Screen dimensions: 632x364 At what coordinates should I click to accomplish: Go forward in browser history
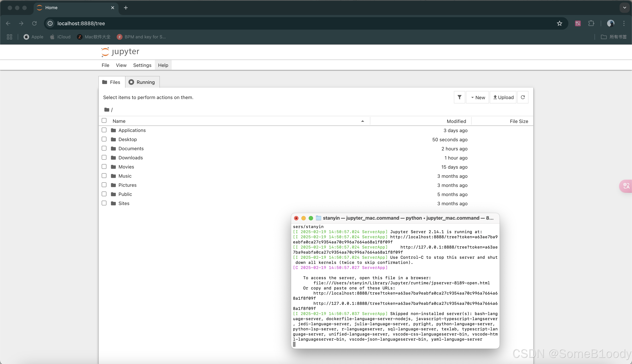click(x=21, y=23)
